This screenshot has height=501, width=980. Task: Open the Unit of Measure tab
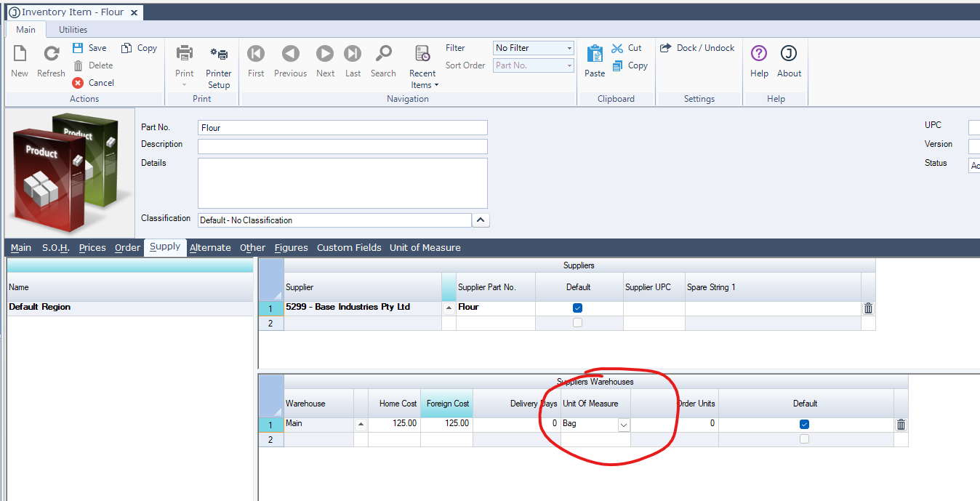tap(425, 248)
